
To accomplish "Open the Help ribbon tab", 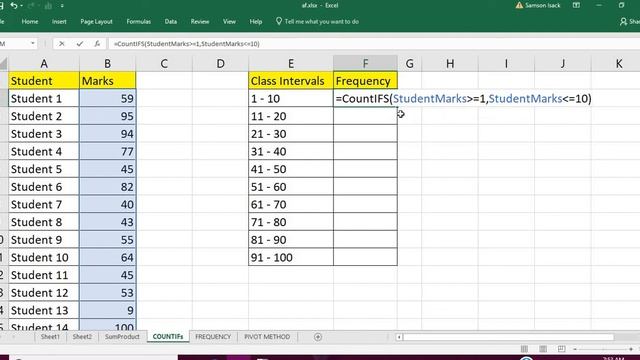I will (x=256, y=22).
